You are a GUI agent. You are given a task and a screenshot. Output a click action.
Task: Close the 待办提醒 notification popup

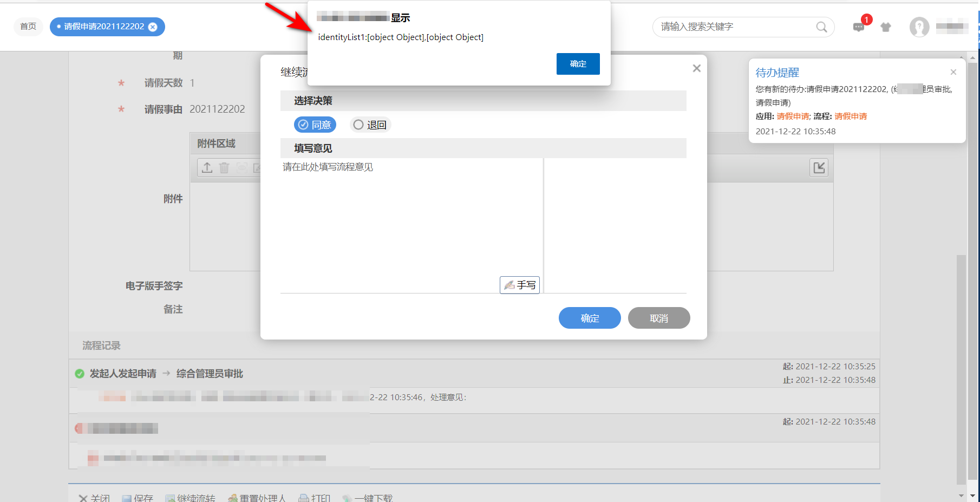953,72
